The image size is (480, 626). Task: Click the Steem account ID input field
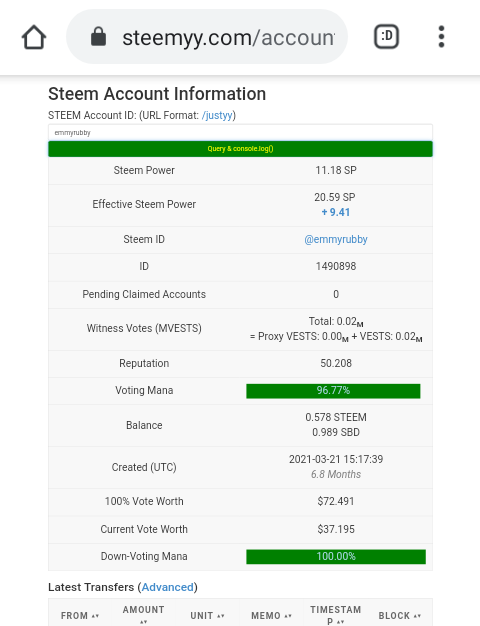point(240,133)
